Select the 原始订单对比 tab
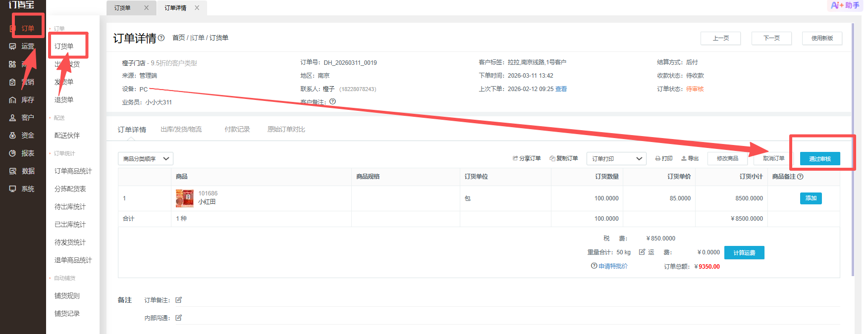This screenshot has height=334, width=868. tap(286, 130)
